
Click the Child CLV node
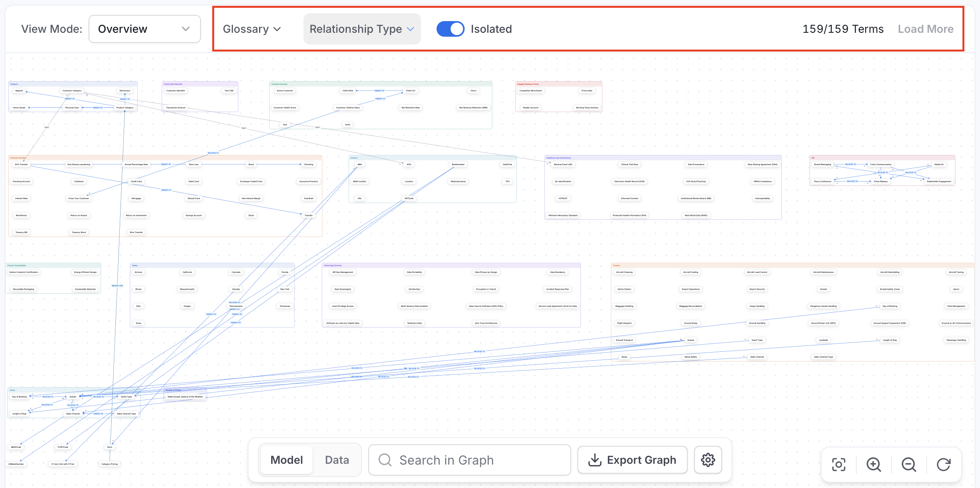[x=411, y=91]
